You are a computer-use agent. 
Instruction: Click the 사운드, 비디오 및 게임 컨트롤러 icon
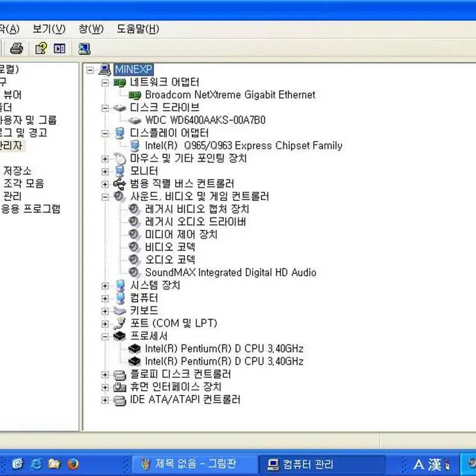pyautogui.click(x=119, y=196)
